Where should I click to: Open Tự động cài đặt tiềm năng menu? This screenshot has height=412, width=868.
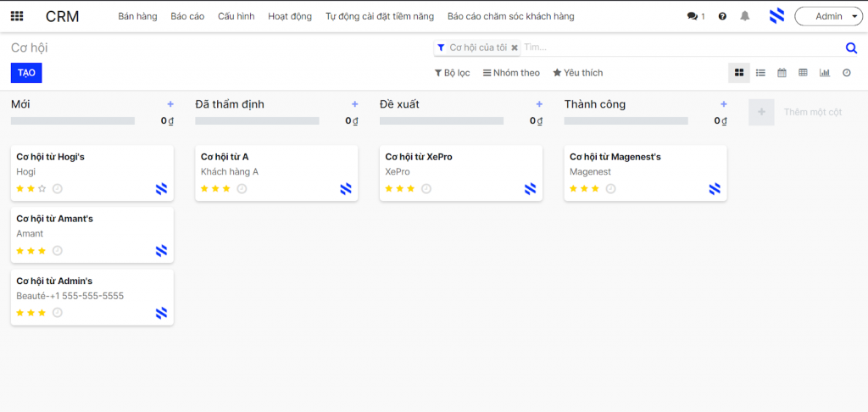point(380,17)
